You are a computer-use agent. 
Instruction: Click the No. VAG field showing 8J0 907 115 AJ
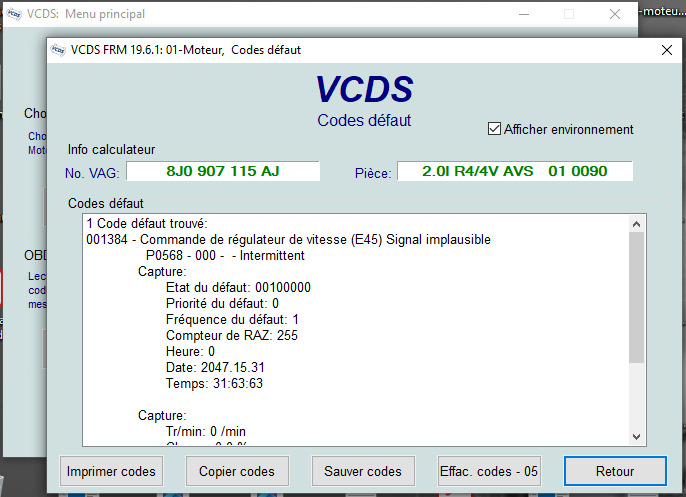222,171
